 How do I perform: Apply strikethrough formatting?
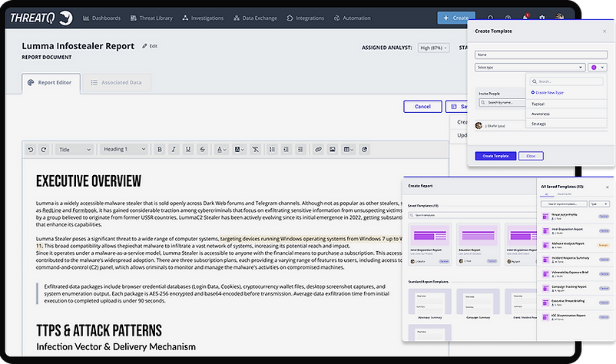coord(202,150)
